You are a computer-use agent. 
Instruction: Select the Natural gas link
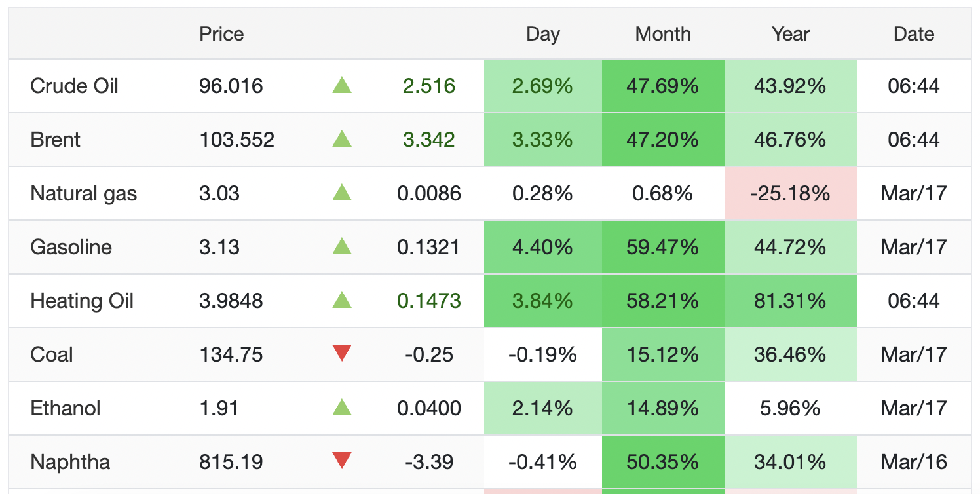pyautogui.click(x=84, y=193)
